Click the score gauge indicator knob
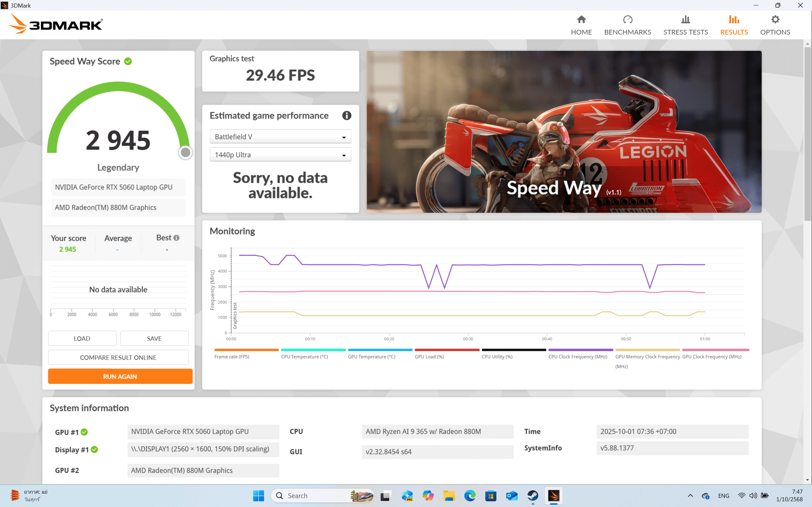 pyautogui.click(x=185, y=152)
